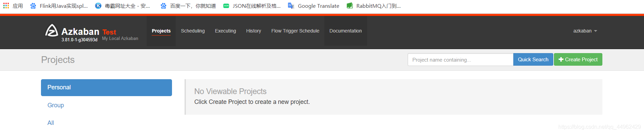This screenshot has width=644, height=133.
Task: Select the All projects filter
Action: click(x=106, y=123)
